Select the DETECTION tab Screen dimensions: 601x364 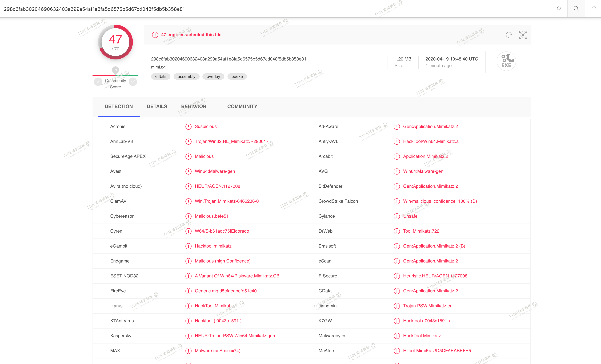point(119,107)
